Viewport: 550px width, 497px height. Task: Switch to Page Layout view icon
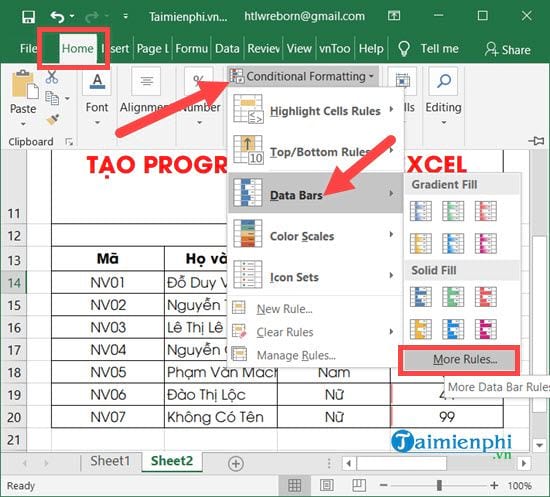click(x=327, y=485)
